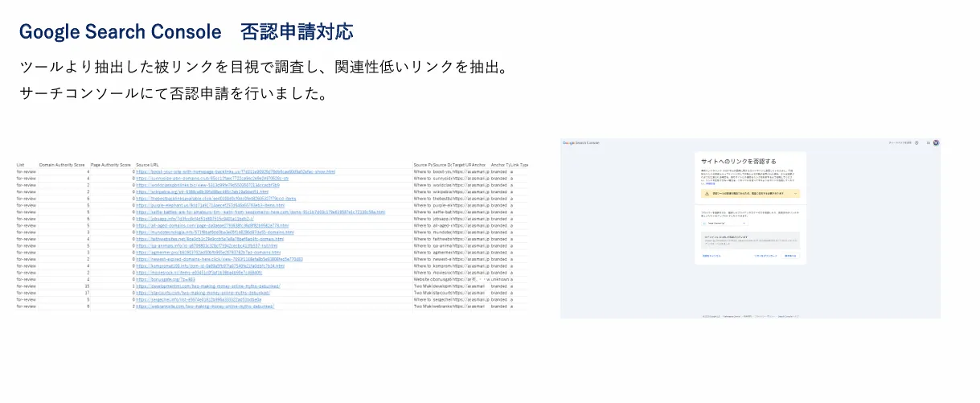
Task: Open the newest-expired-domains-here.click link
Action: 219,259
